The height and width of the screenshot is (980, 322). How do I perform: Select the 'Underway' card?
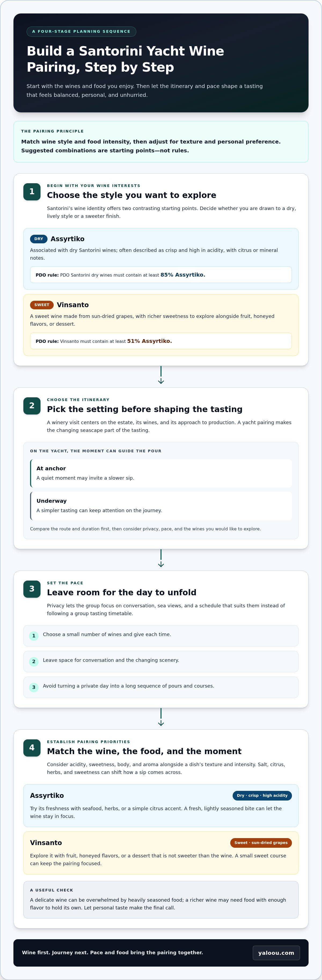pyautogui.click(x=161, y=506)
